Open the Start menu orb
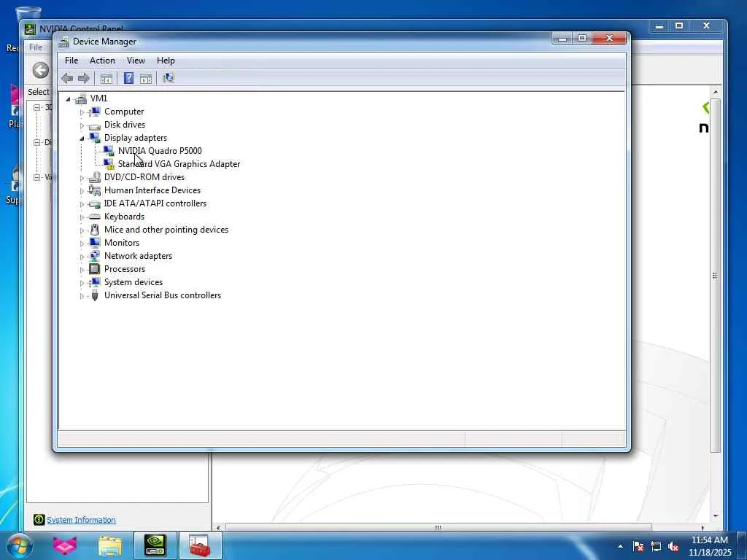Image resolution: width=747 pixels, height=560 pixels. [x=19, y=545]
